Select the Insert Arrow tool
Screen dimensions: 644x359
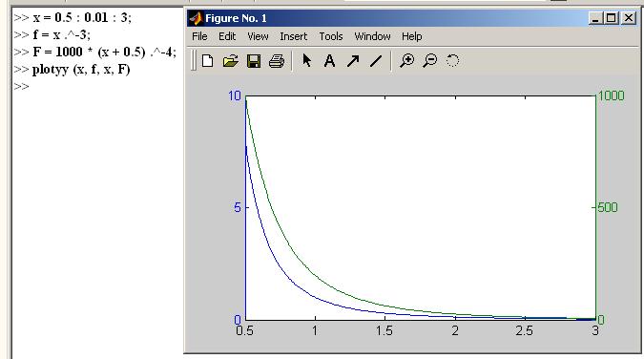click(x=353, y=61)
